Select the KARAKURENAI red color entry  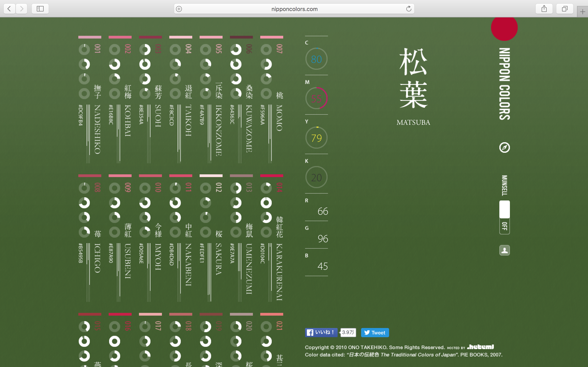(x=271, y=175)
